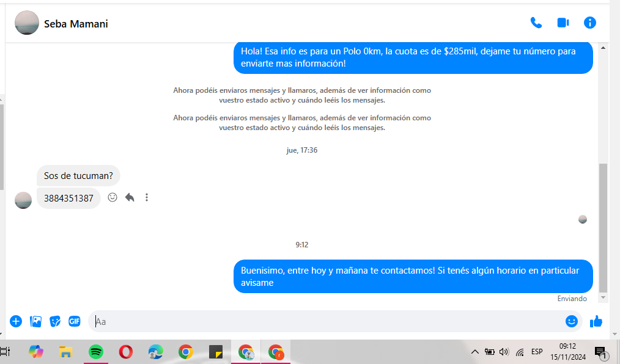
Task: Start a video call from chat header
Action: [x=563, y=23]
